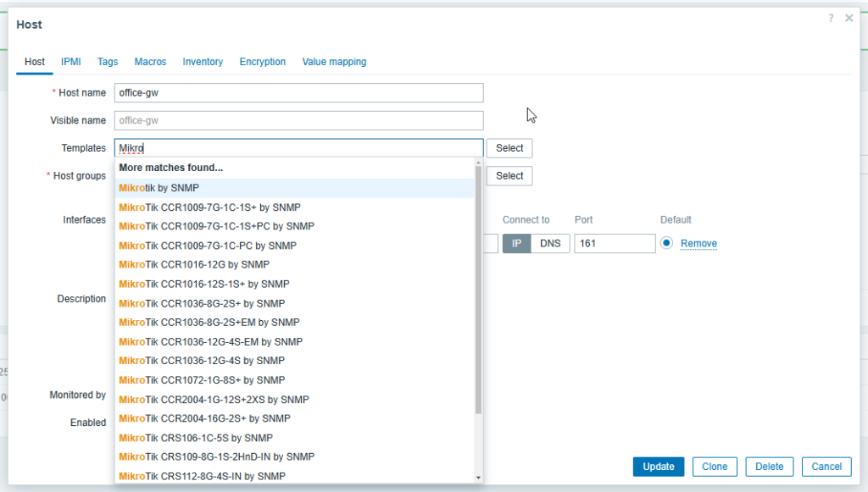This screenshot has width=868, height=492.
Task: Click Select button beside Templates field
Action: click(x=509, y=148)
